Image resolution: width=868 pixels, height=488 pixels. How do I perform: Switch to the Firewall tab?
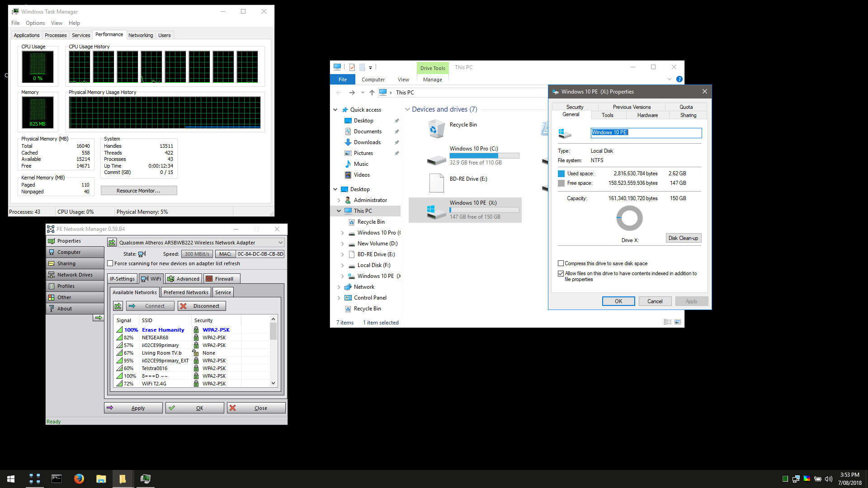(x=222, y=279)
